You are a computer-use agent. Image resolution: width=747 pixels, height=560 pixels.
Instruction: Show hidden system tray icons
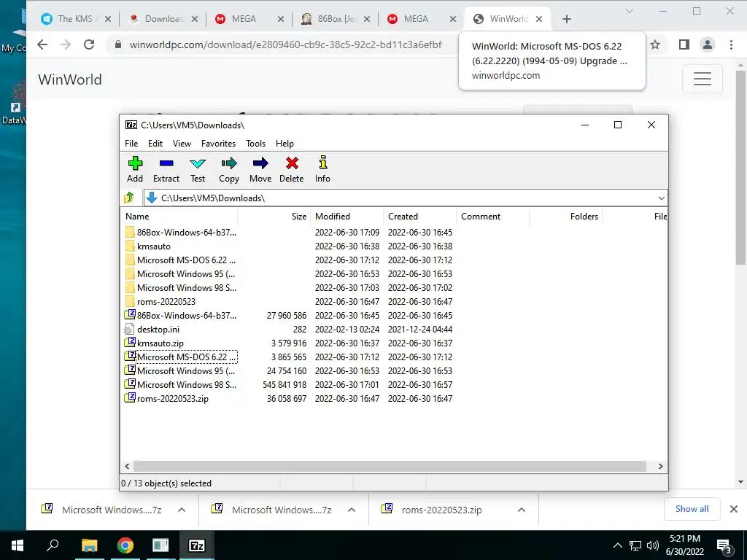tap(617, 545)
